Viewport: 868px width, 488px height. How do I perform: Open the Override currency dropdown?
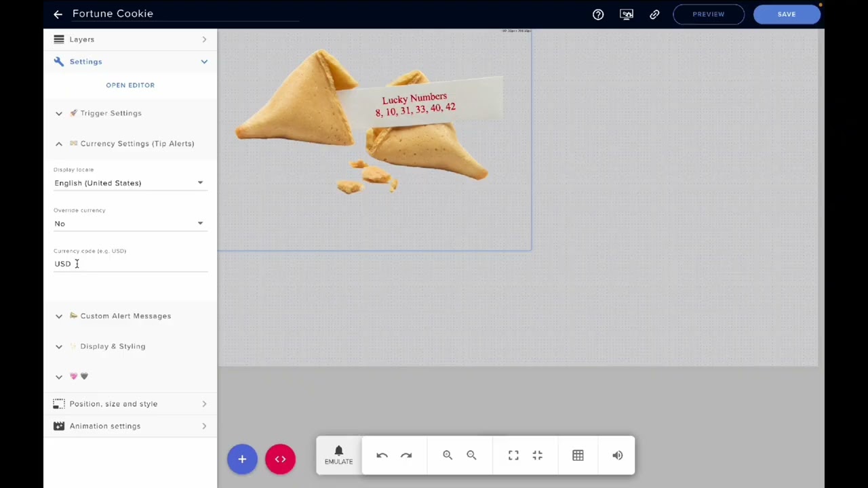coord(129,224)
